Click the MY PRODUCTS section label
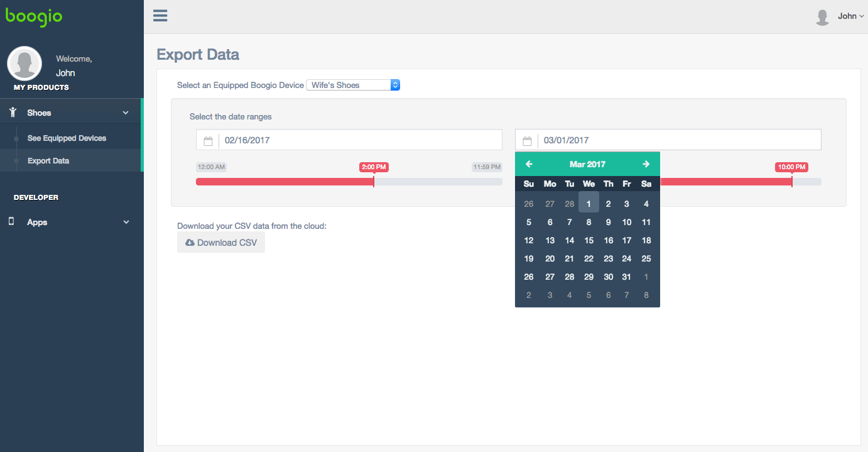 [x=41, y=87]
